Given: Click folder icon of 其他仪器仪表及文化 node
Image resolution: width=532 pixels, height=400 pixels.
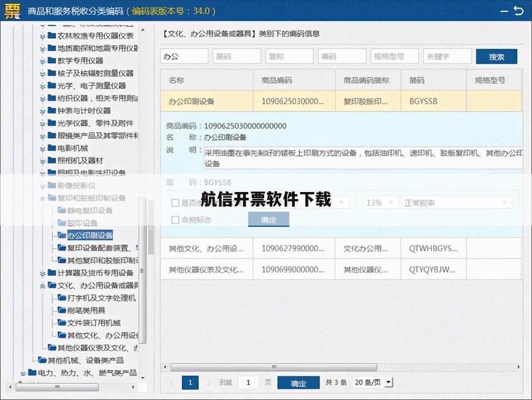Looking at the screenshot, I should pos(52,347).
